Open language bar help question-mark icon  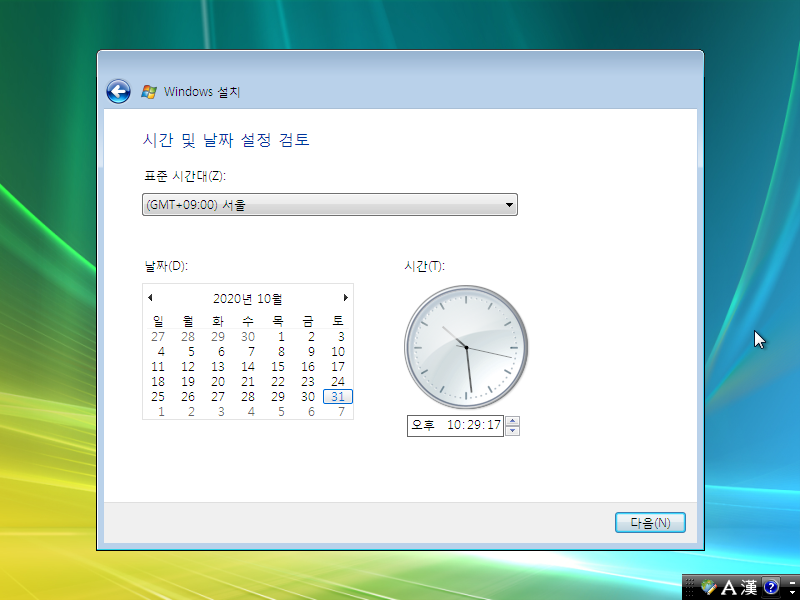(770, 587)
